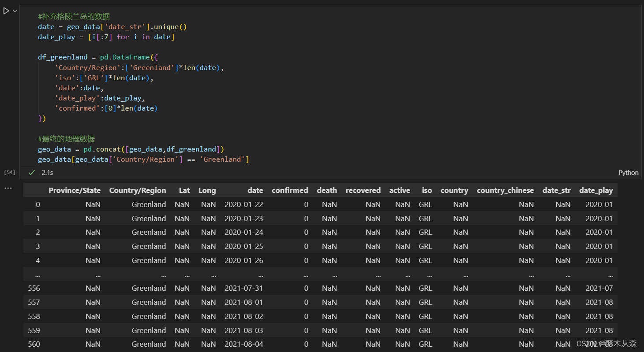Click the Lat column header
Viewport: 644px width, 352px height.
click(x=184, y=190)
